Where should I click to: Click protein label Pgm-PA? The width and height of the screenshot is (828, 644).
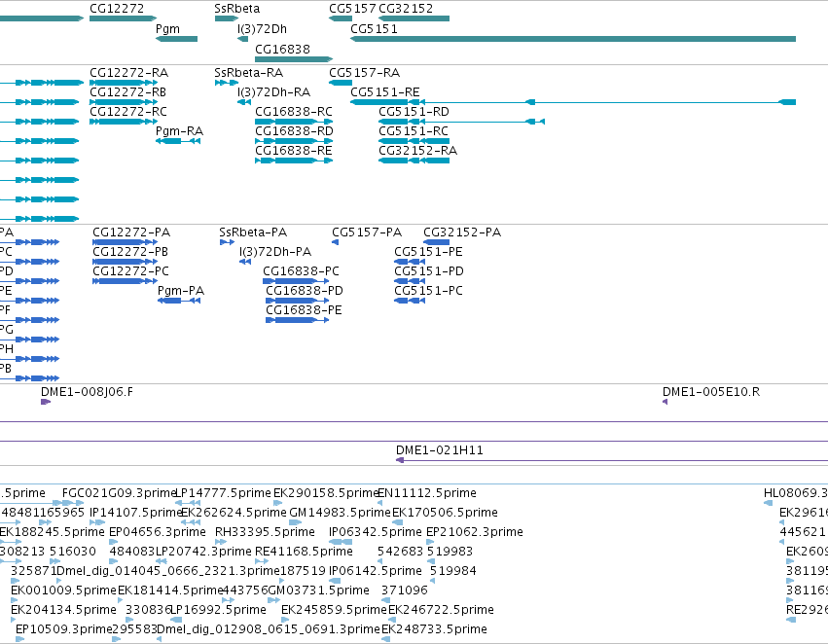pos(181,291)
